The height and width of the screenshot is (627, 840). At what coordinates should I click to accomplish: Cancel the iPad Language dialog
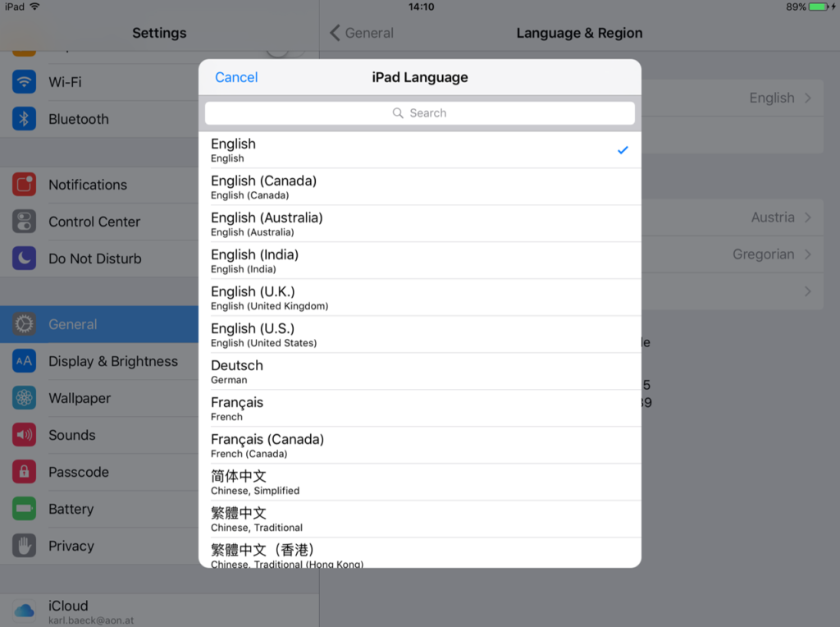pyautogui.click(x=236, y=77)
